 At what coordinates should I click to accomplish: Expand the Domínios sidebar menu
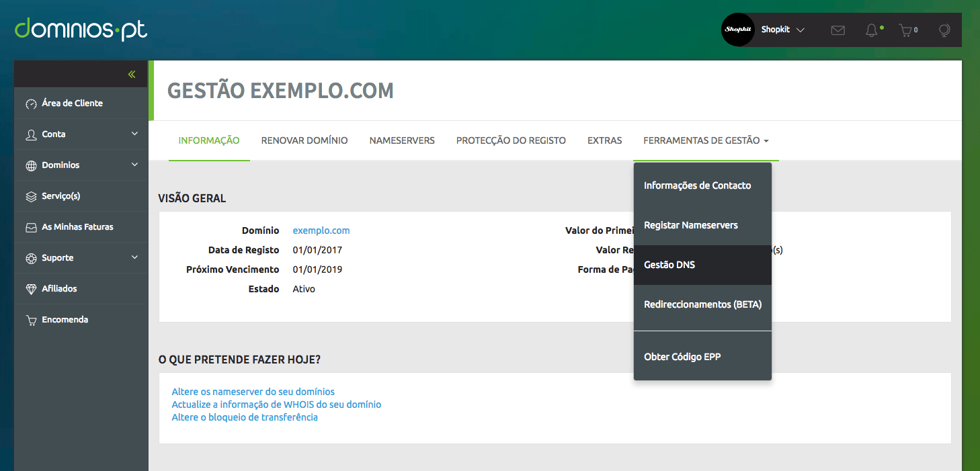81,165
